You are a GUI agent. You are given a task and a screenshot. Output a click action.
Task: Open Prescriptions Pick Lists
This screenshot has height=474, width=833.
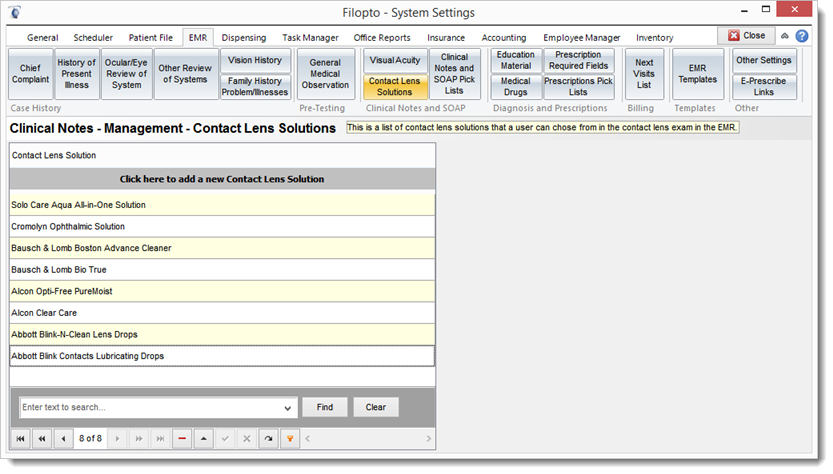click(579, 87)
